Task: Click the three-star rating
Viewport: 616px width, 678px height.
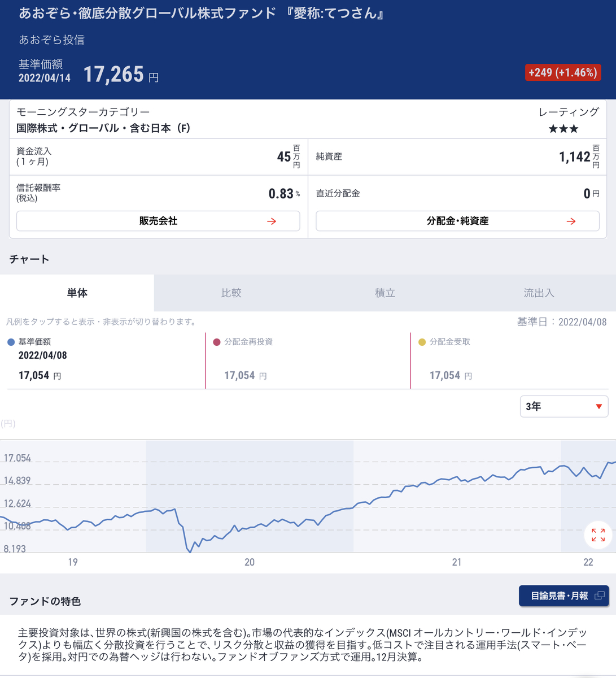Action: point(563,129)
